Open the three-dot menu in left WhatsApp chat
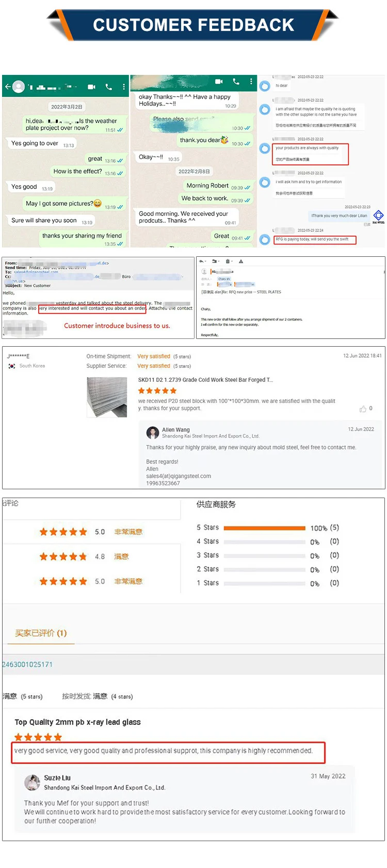The image size is (387, 868). coord(124,87)
